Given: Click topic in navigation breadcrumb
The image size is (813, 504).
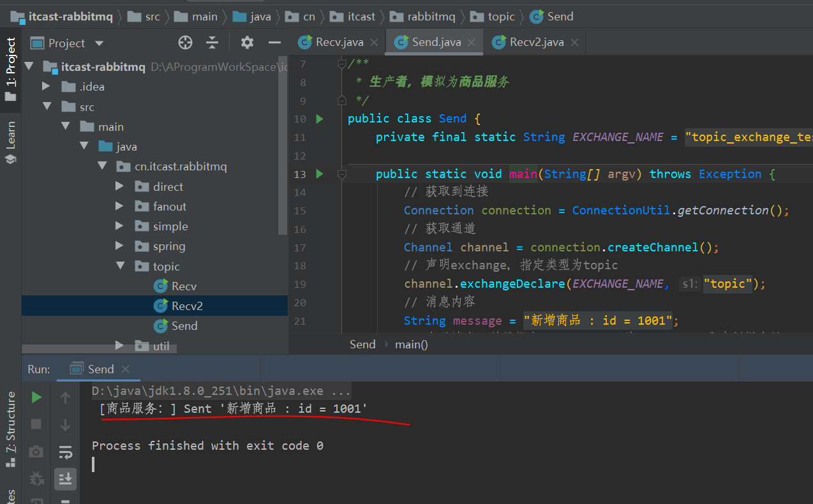Looking at the screenshot, I should point(492,17).
